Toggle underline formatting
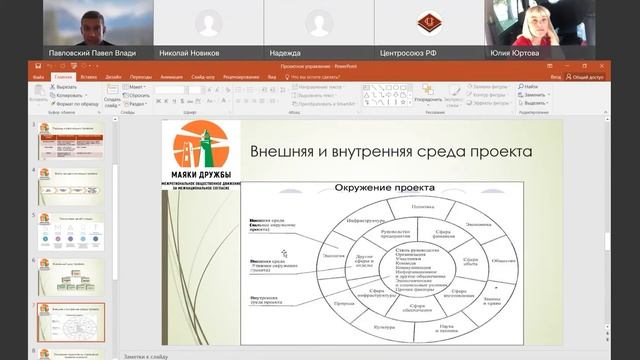640x360 pixels. click(174, 101)
